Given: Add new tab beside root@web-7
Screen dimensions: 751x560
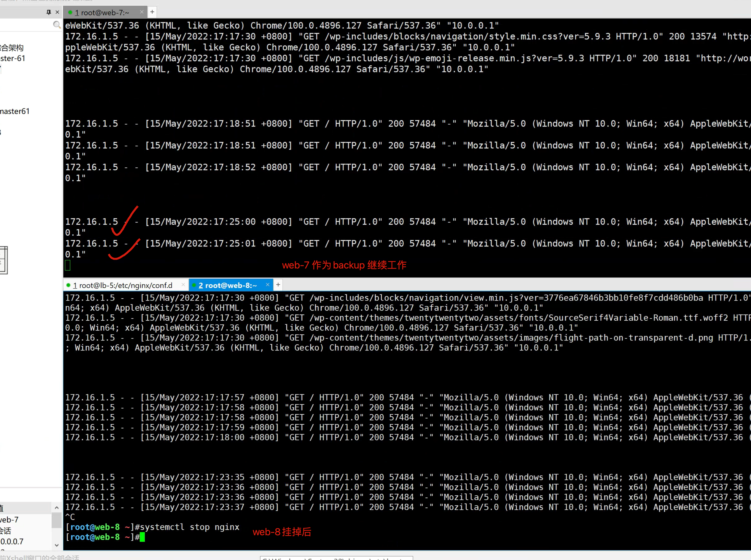Looking at the screenshot, I should 152,12.
